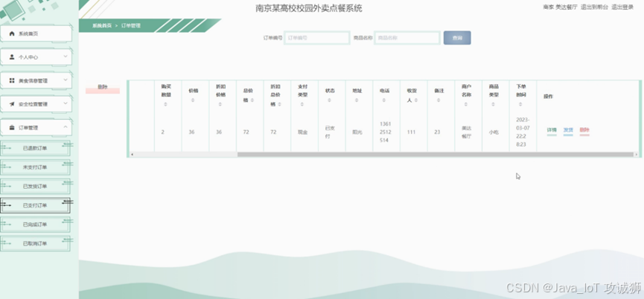Image resolution: width=644 pixels, height=299 pixels.
Task: Open the 已退款订单 submenu
Action: (x=35, y=148)
